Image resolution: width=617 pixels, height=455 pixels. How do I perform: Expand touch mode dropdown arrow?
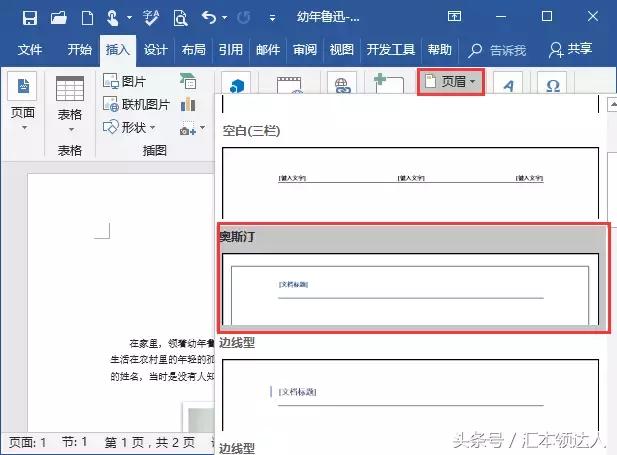tap(129, 18)
